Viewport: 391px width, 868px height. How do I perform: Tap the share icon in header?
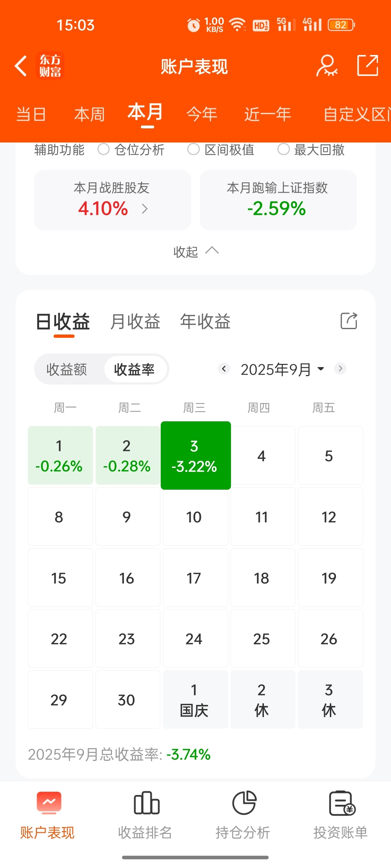coord(367,65)
